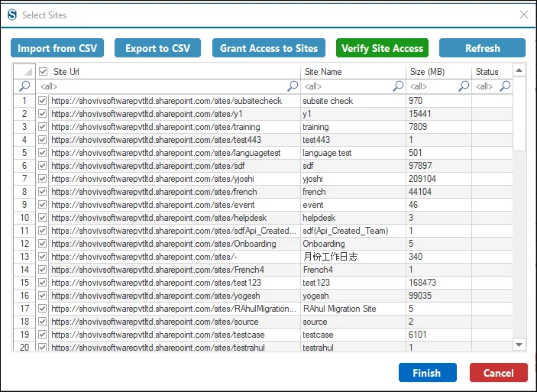Click site name 'RAhul Migration Site'
This screenshot has height=392, width=537.
[339, 309]
